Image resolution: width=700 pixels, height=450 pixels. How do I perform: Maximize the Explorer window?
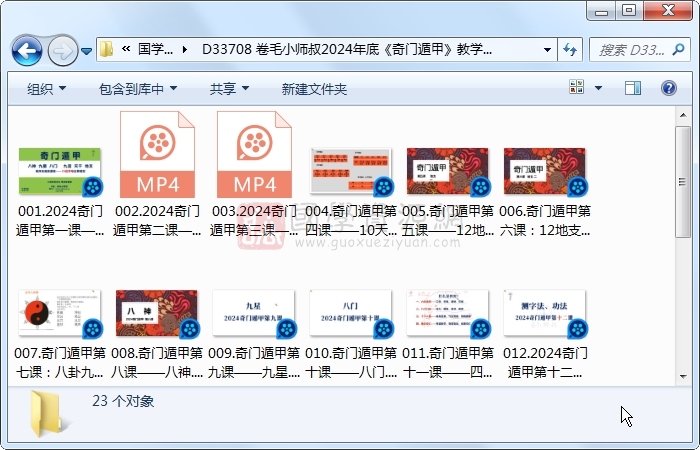pyautogui.click(x=629, y=11)
